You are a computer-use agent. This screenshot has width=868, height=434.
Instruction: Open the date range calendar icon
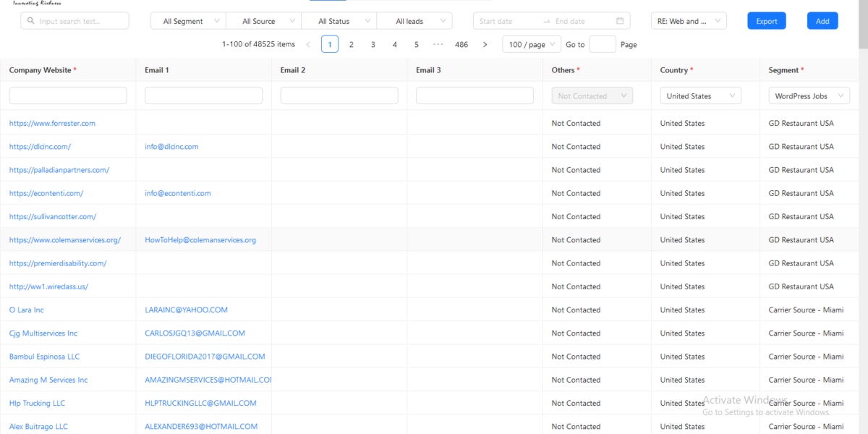pyautogui.click(x=620, y=21)
